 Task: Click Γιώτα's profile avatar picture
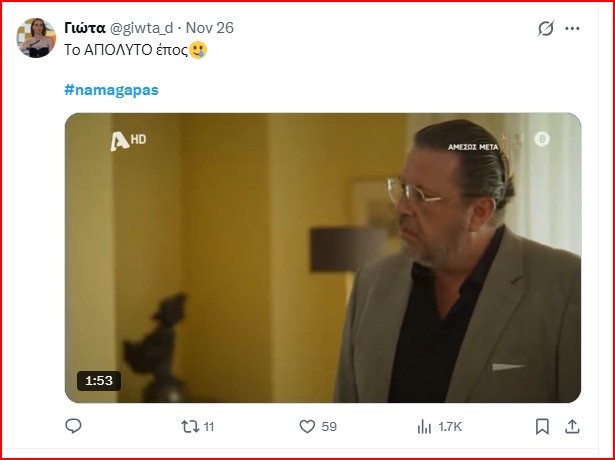pyautogui.click(x=36, y=38)
